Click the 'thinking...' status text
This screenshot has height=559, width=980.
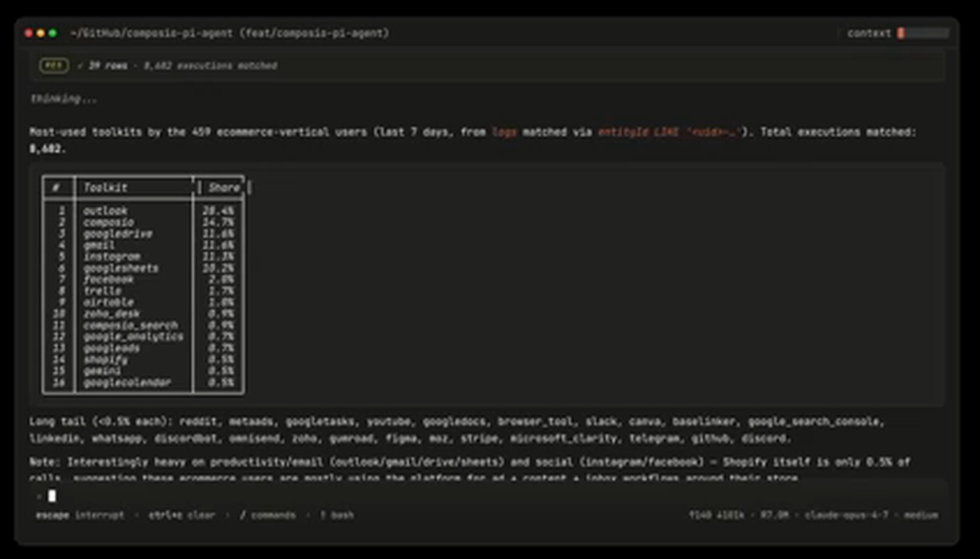click(x=63, y=99)
